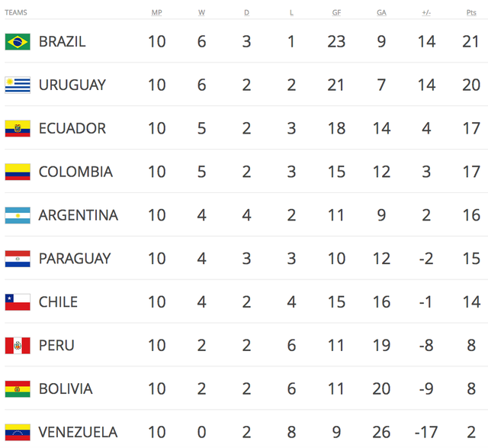Click the Uruguay flag icon

(18, 85)
